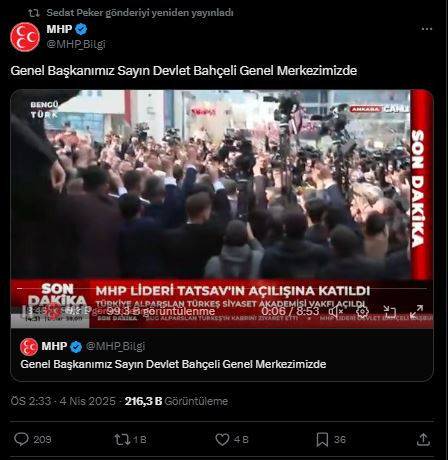Click the quoted tweet's MHP avatar
This screenshot has height=460, width=448.
point(29,347)
